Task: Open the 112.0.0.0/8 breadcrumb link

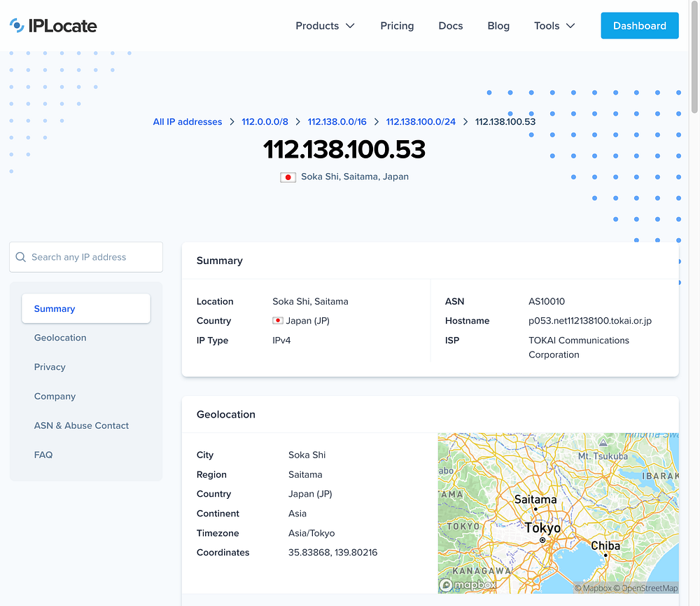Action: 265,122
